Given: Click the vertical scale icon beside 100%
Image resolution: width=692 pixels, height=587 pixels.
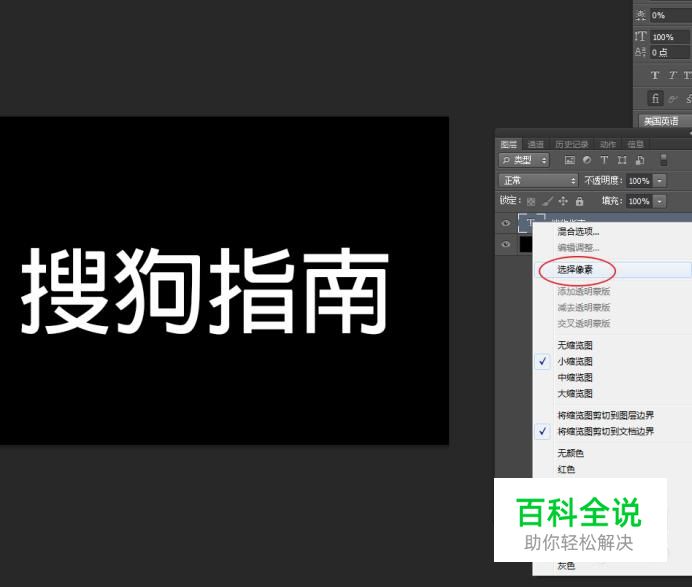Looking at the screenshot, I should (641, 37).
